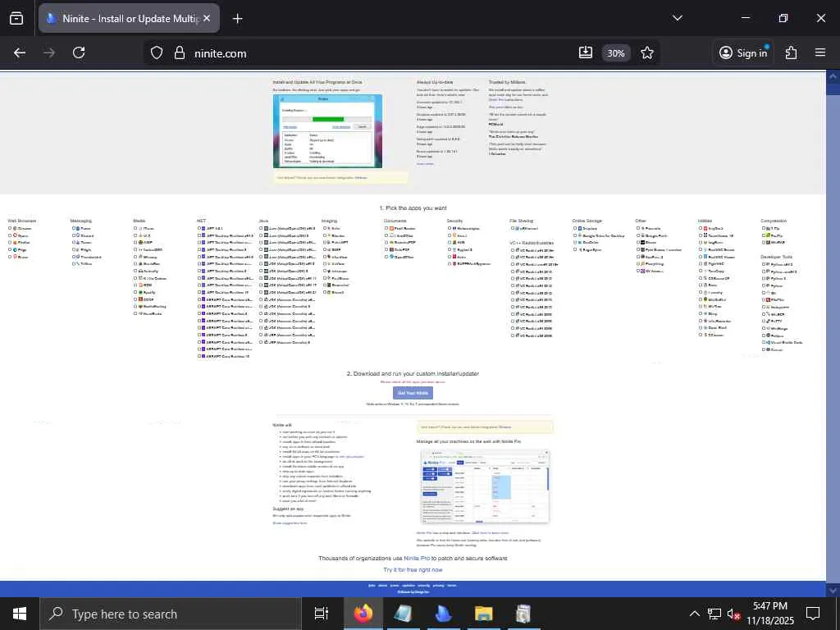Click the ninite.com address bar
This screenshot has width=840, height=630.
coord(375,53)
